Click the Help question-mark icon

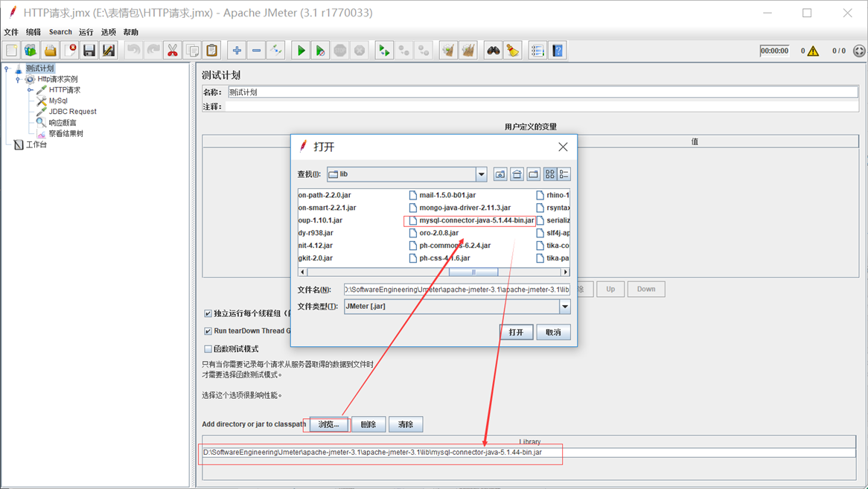click(558, 51)
